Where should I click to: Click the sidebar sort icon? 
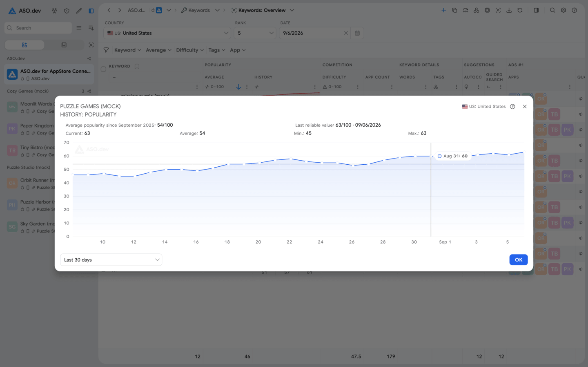point(91,28)
